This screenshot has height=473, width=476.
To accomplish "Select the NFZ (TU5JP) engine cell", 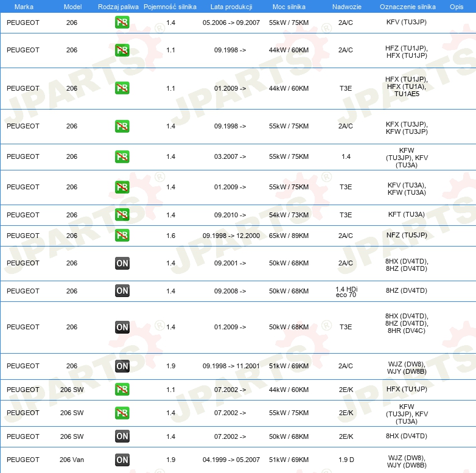I will (x=407, y=235).
